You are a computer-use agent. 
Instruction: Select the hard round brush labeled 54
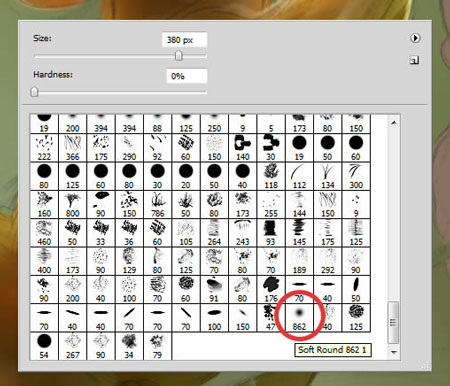44,346
